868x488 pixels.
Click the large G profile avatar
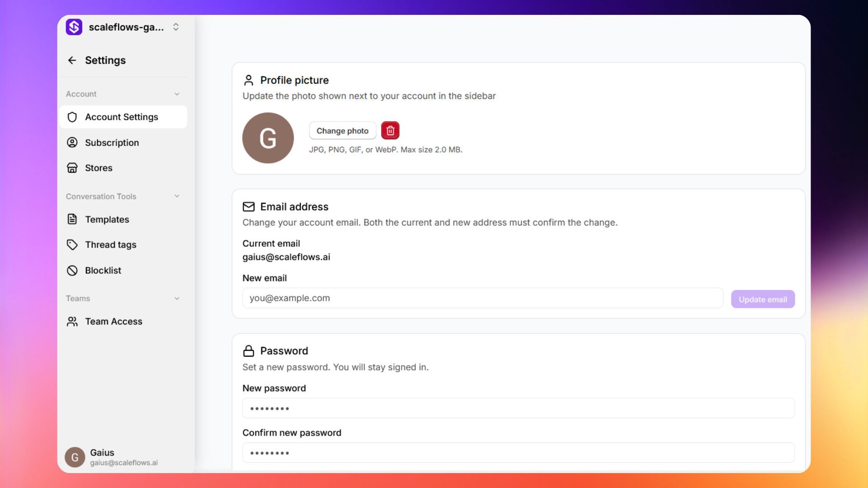click(268, 138)
